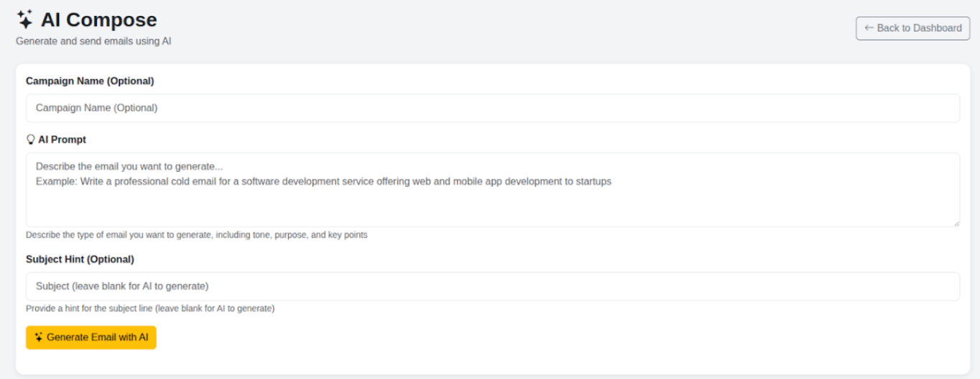Click the AI Compose page heading text
This screenshot has width=980, height=379.
(98, 20)
